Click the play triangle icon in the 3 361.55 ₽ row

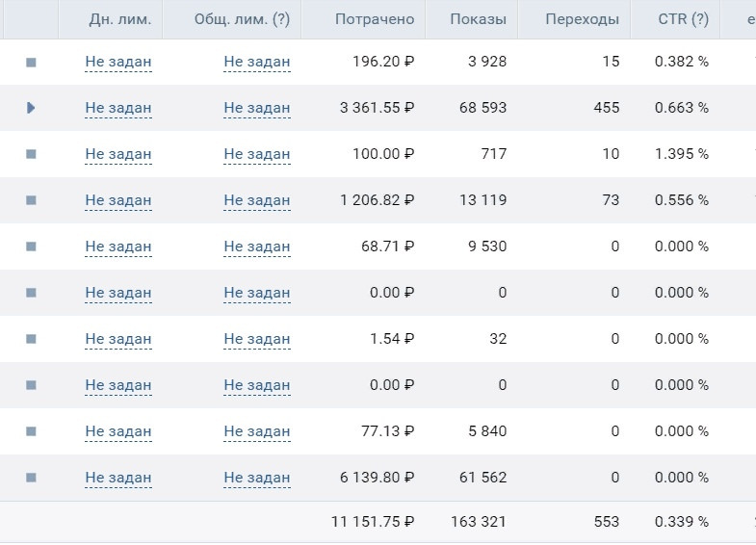coord(31,108)
